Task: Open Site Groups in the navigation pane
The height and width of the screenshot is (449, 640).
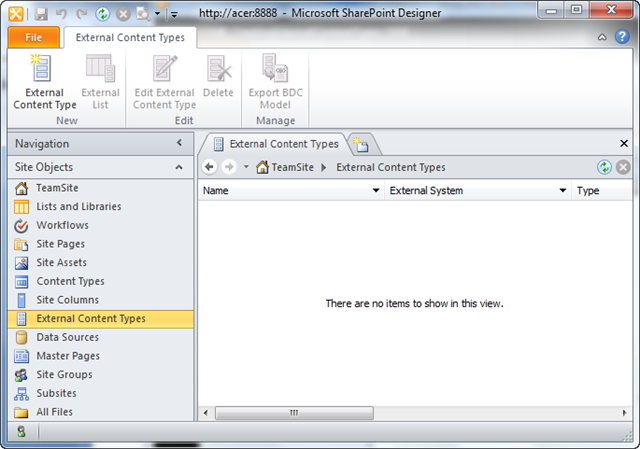Action: pyautogui.click(x=100, y=375)
